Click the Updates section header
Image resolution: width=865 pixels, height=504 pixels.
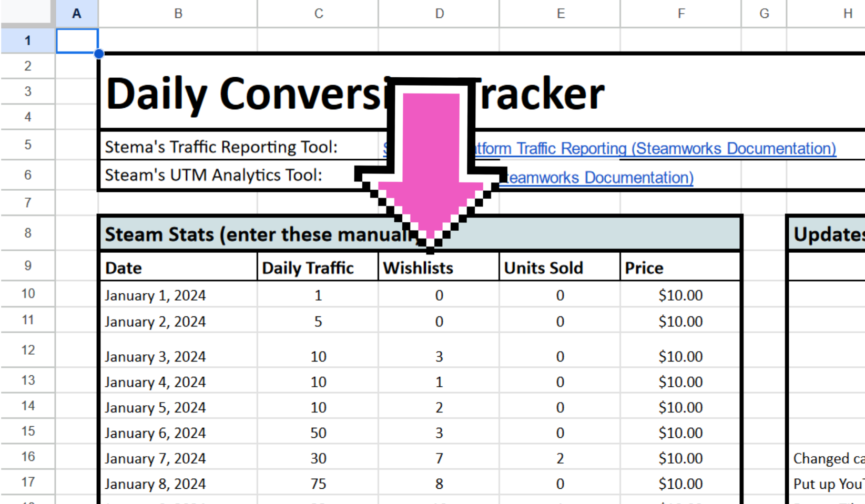click(827, 234)
